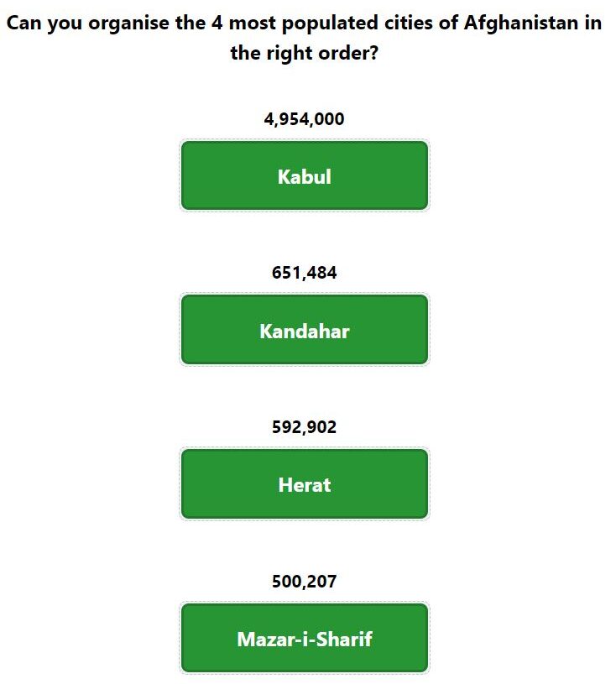Select the second-ranked slot containing Kandahar
The image size is (616, 684).
coord(305,329)
